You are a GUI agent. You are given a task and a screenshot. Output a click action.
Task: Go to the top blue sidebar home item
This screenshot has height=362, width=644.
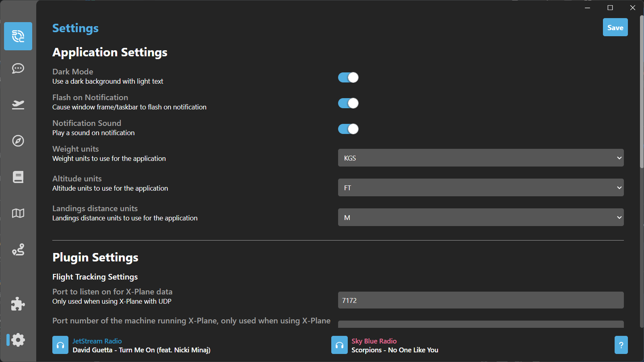click(x=18, y=36)
